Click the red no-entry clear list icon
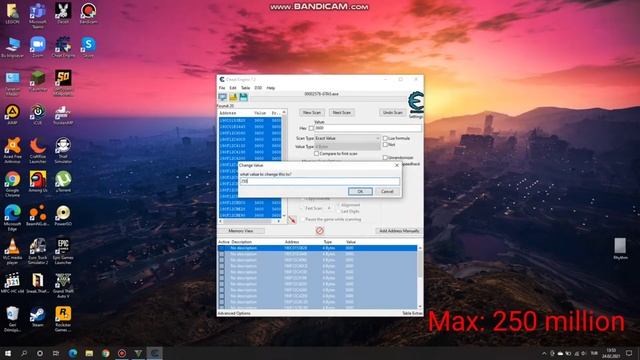 coord(320,231)
